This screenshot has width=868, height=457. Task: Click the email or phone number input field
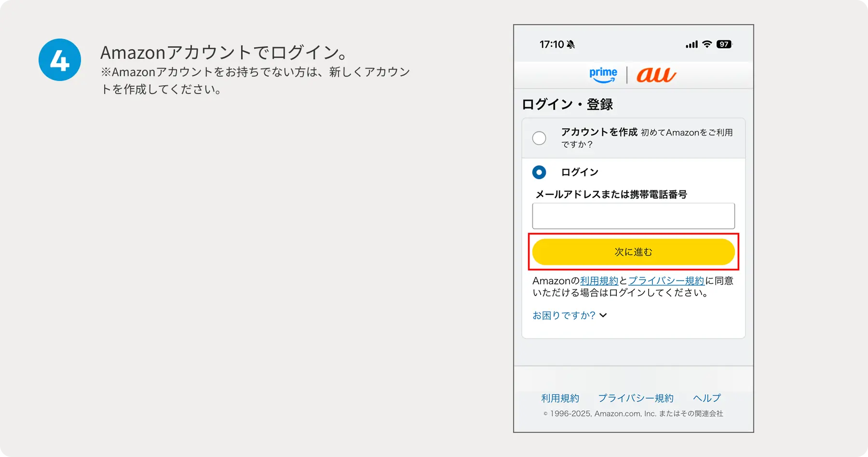(x=633, y=215)
